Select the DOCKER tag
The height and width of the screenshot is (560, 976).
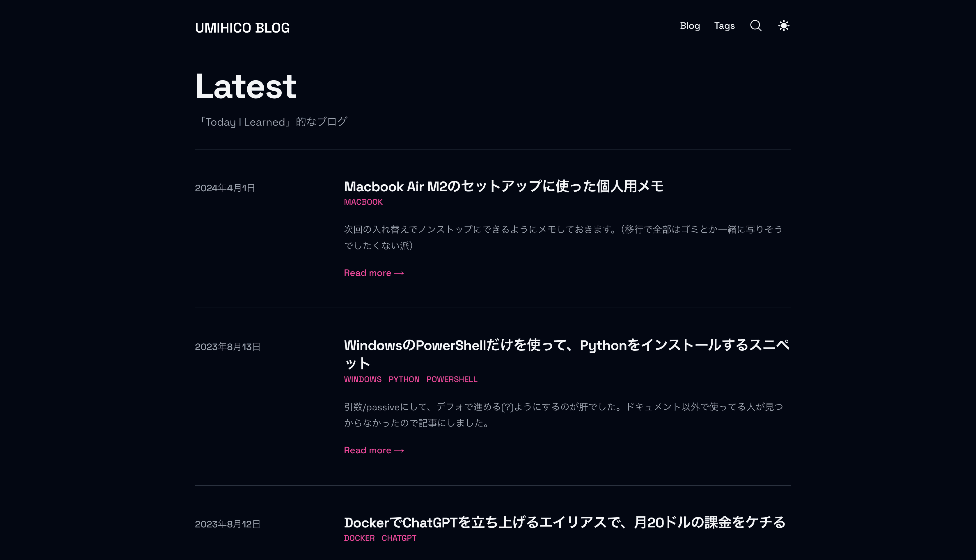pos(359,538)
